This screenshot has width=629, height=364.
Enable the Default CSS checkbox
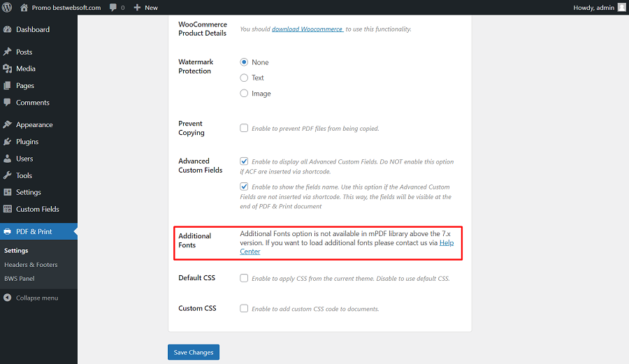pyautogui.click(x=244, y=278)
